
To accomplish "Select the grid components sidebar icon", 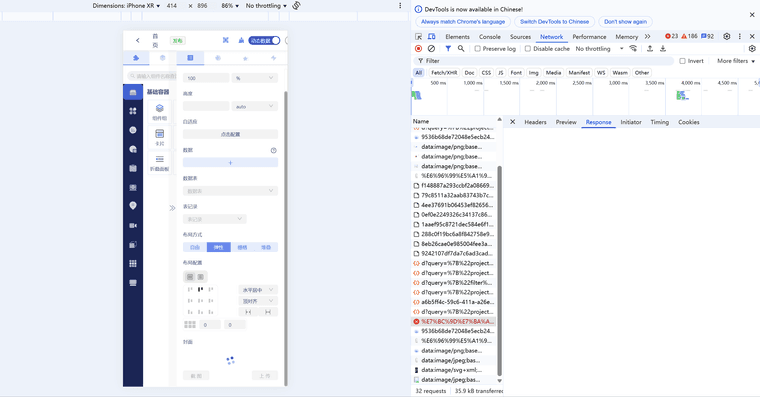I will [x=133, y=111].
